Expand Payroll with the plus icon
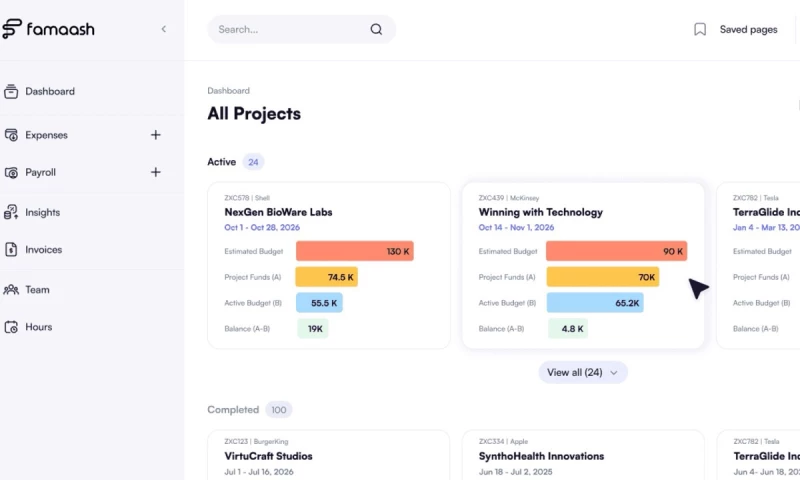 coord(156,172)
